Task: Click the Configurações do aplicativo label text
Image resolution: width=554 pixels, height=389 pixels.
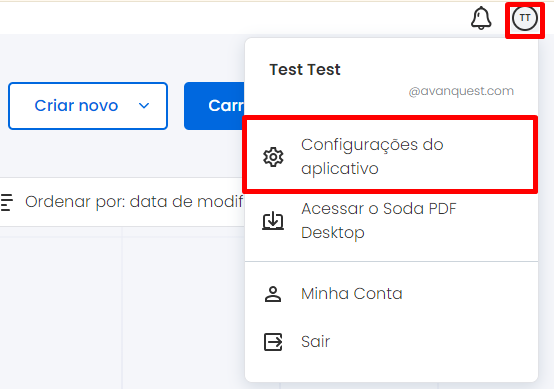Action: [372, 157]
